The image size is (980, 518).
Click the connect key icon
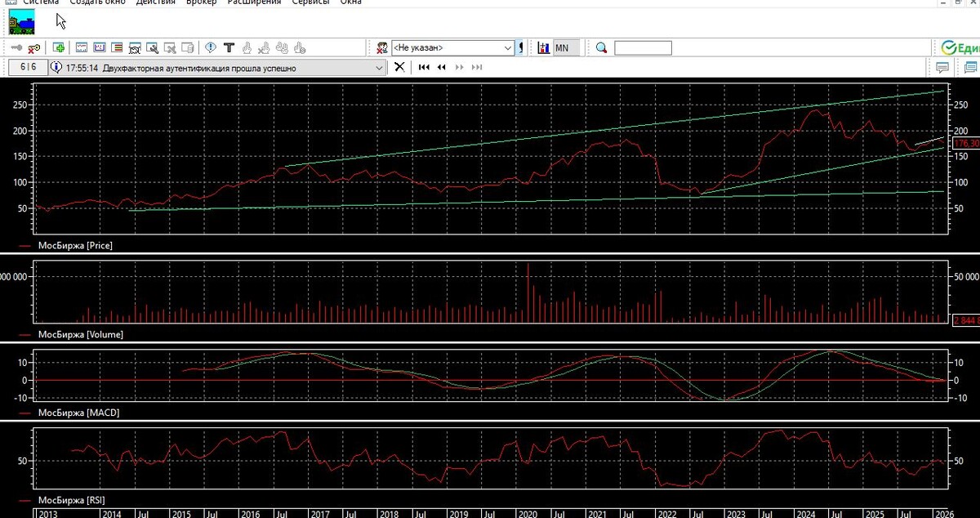click(16, 48)
